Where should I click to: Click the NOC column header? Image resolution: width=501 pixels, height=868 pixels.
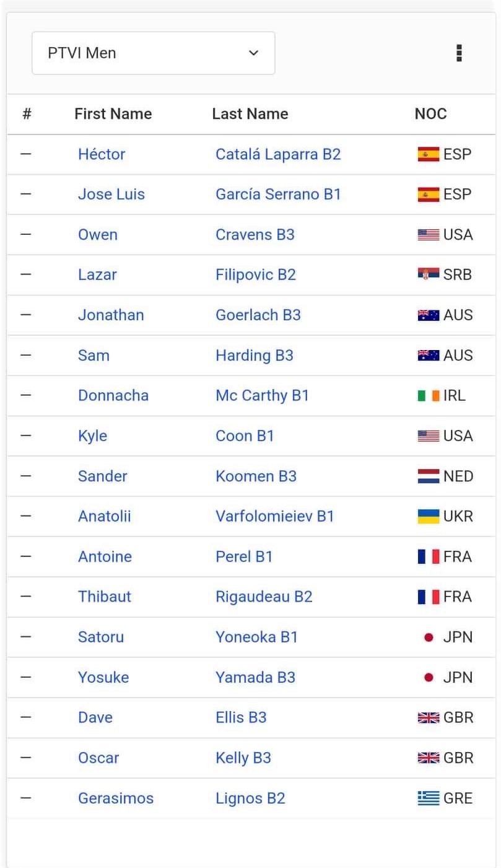[x=431, y=114]
